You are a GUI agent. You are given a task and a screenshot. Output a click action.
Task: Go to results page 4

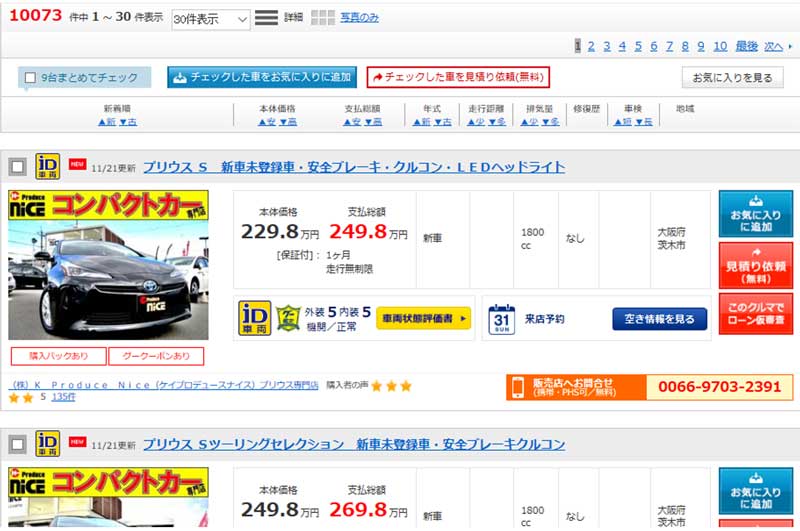pos(622,46)
